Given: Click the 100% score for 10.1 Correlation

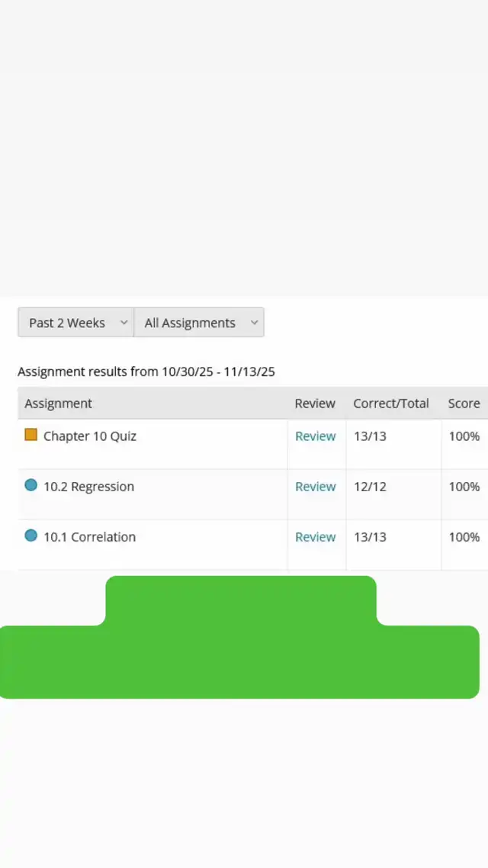Looking at the screenshot, I should 464,537.
